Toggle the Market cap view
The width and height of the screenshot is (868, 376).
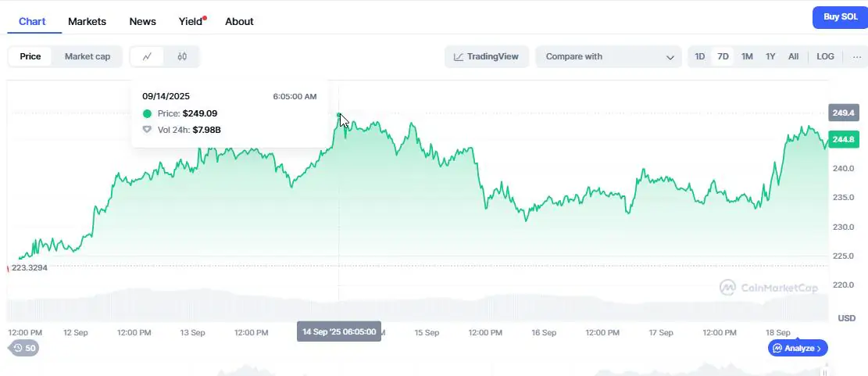tap(88, 56)
